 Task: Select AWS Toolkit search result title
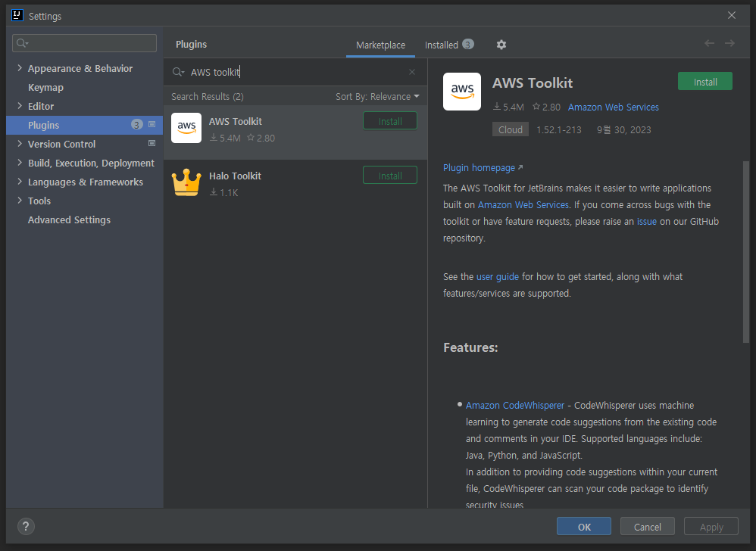point(236,121)
